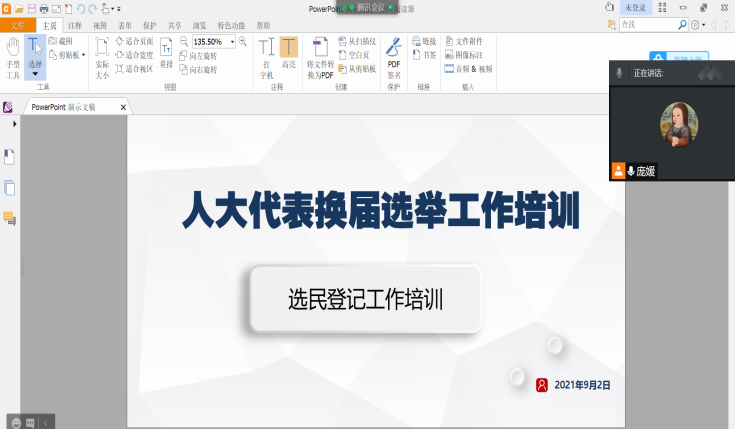Open the zoom percentage dropdown
This screenshot has width=735, height=429.
233,42
